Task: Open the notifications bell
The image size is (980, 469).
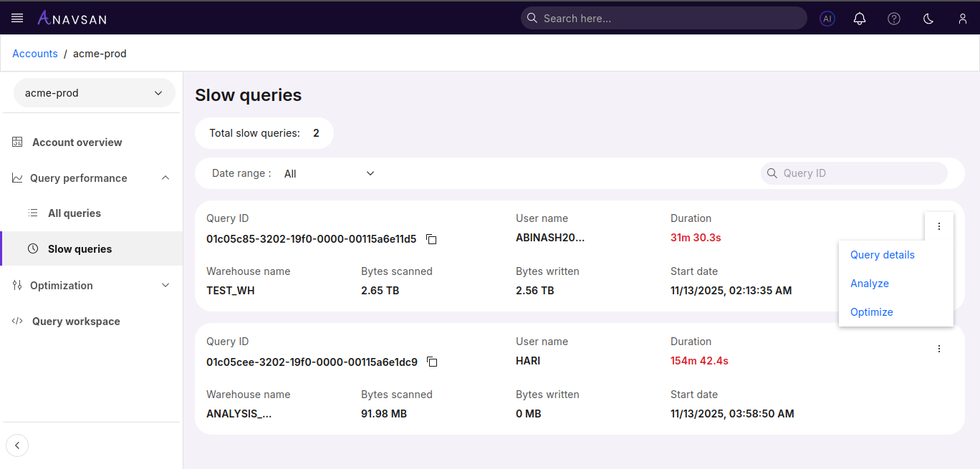Action: [860, 19]
